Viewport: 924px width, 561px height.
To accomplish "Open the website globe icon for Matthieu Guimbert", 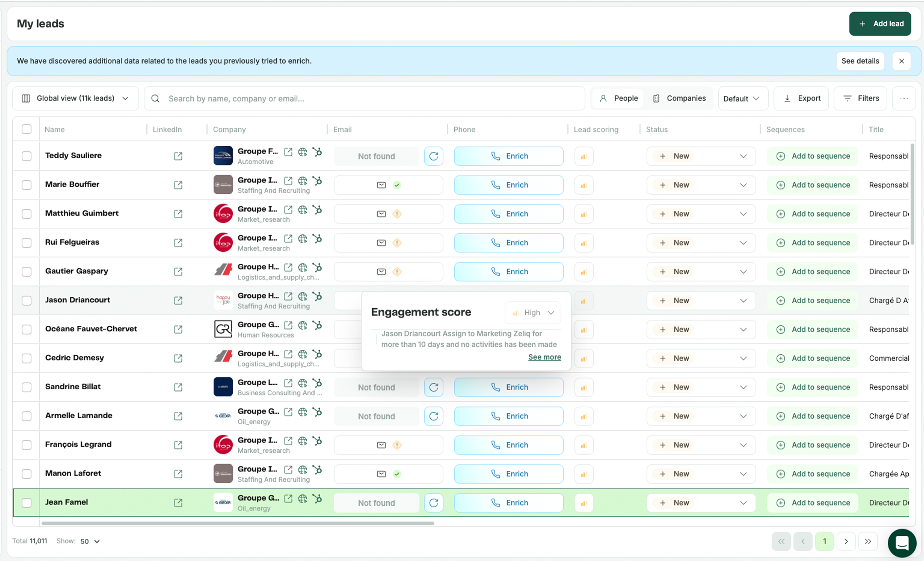I will click(x=302, y=210).
